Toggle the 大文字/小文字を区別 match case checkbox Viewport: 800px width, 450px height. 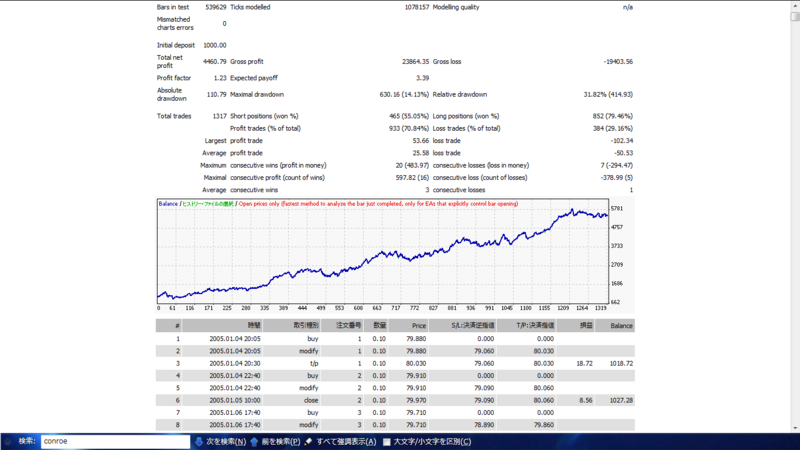(387, 442)
